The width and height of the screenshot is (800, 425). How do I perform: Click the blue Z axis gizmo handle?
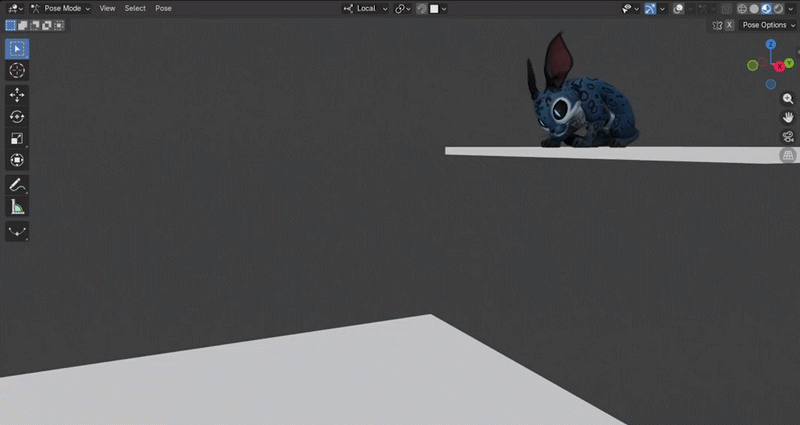pyautogui.click(x=771, y=45)
